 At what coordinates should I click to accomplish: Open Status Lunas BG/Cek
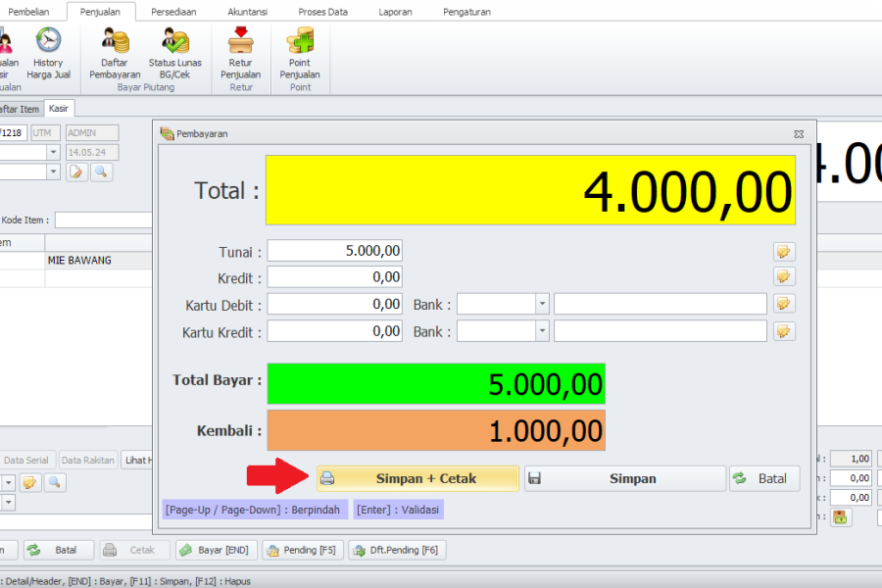pos(174,54)
